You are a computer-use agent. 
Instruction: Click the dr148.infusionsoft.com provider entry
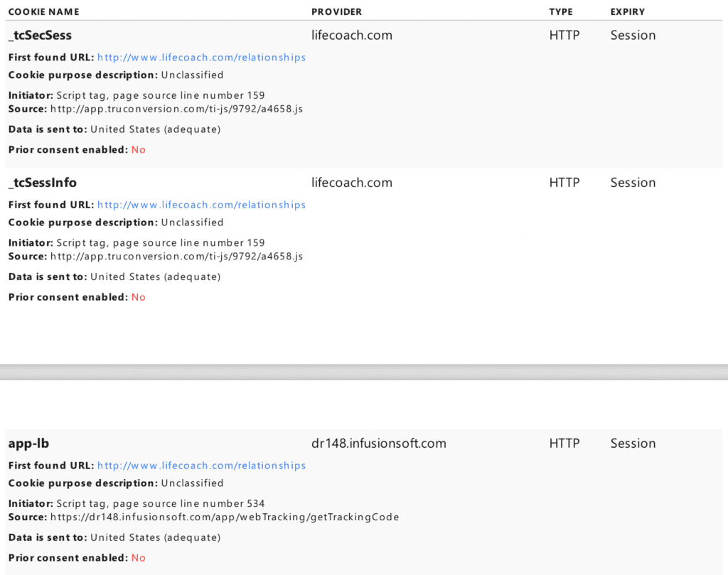click(x=378, y=444)
